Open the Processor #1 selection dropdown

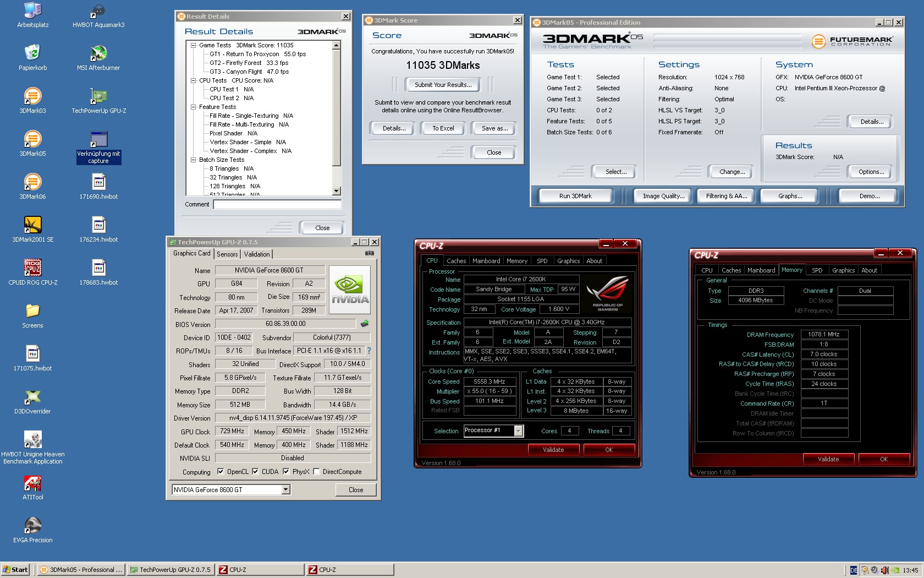click(518, 430)
